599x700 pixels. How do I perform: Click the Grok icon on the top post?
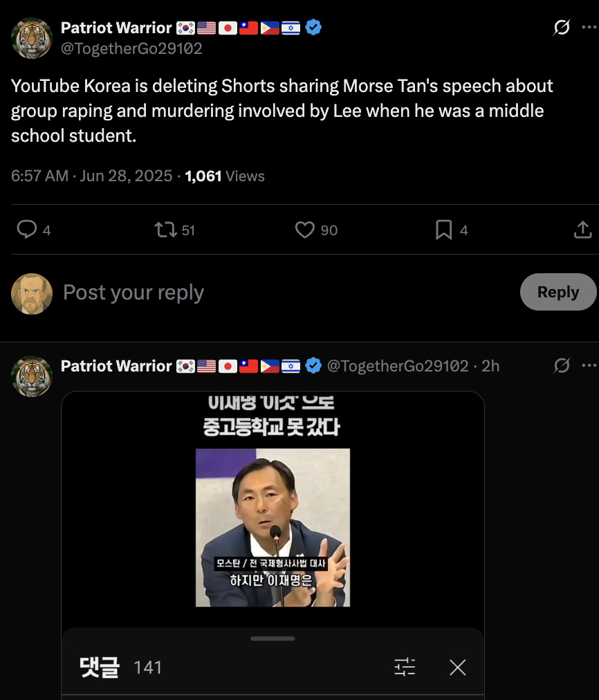pos(562,27)
